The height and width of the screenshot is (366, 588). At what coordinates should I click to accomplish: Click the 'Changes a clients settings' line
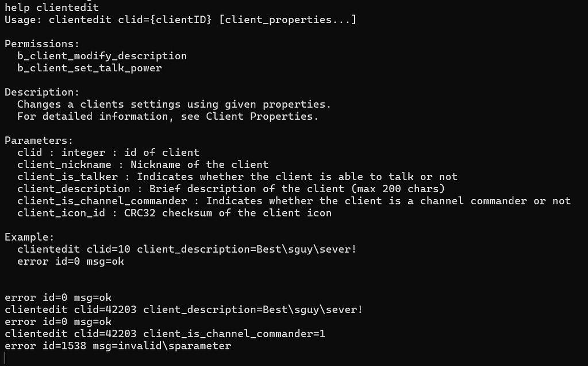[x=174, y=104]
